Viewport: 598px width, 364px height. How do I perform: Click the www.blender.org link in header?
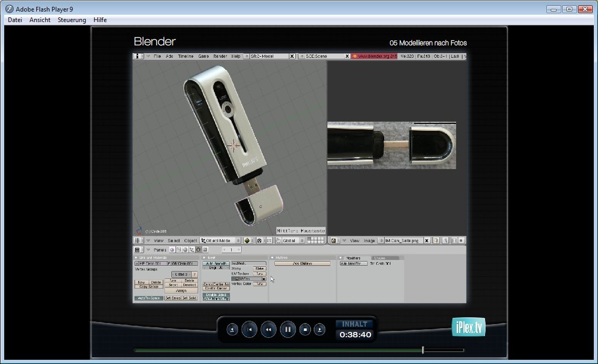tap(375, 56)
